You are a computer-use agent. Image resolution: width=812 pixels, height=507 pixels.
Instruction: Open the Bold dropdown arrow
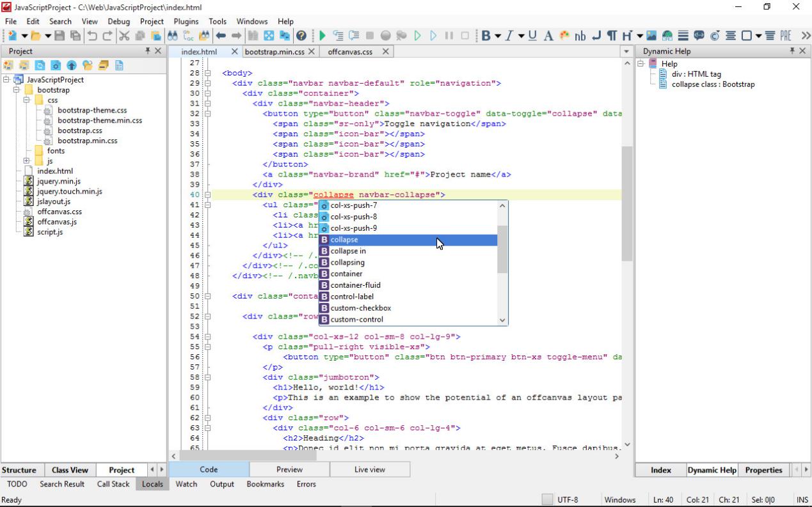[497, 36]
